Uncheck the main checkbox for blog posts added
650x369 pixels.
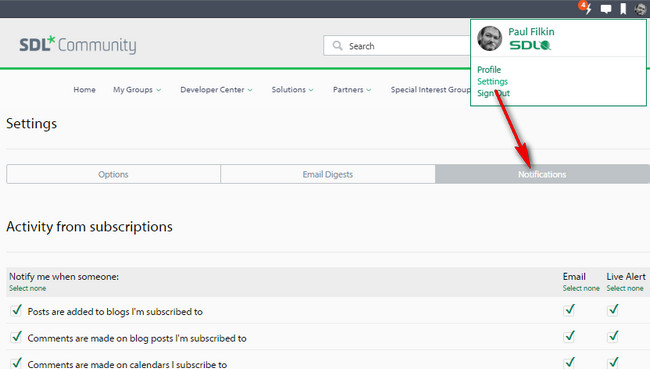[x=16, y=311]
